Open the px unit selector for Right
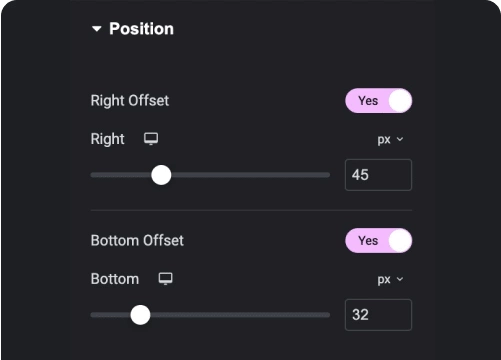 pos(390,139)
